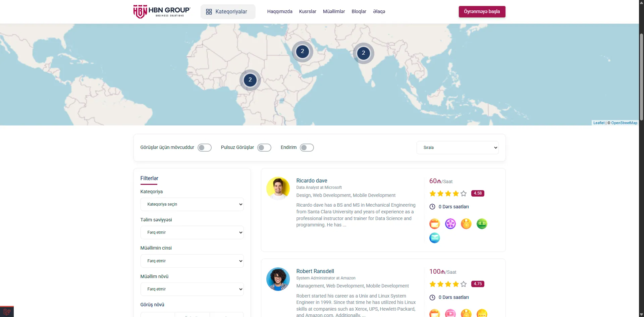Viewport: 644px width, 317px height.
Task: Click Ricardo dave's blue envelope badge icon
Action: 434,238
